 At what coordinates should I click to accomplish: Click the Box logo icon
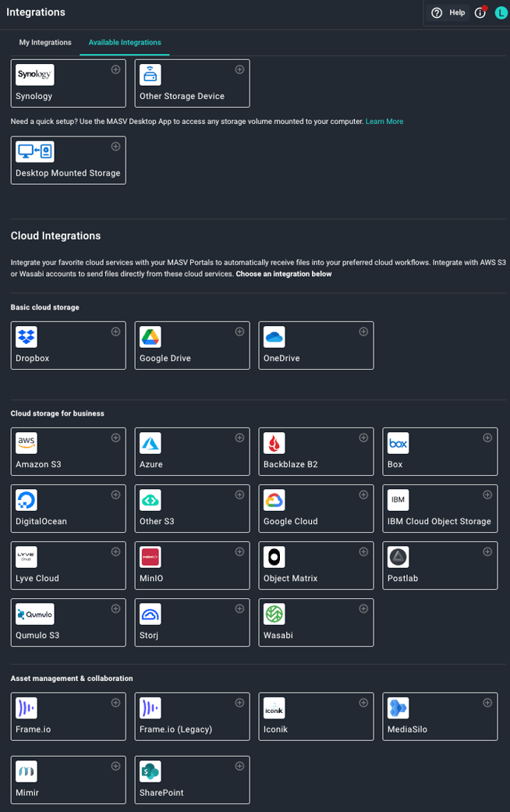pyautogui.click(x=398, y=443)
